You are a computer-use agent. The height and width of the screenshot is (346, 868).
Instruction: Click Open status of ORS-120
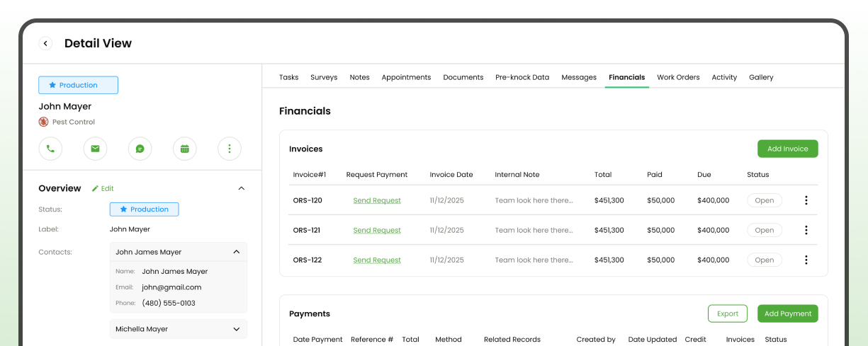(765, 200)
